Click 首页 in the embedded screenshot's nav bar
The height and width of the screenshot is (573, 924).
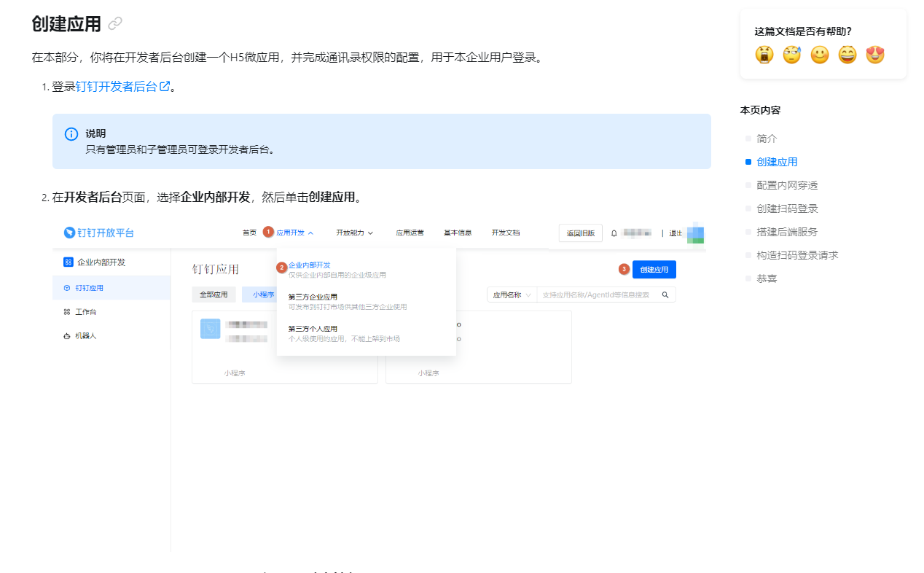(x=249, y=233)
